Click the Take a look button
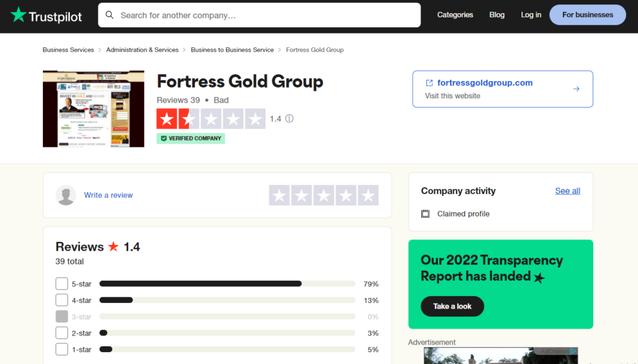Viewport: 638px width, 364px height. [452, 306]
